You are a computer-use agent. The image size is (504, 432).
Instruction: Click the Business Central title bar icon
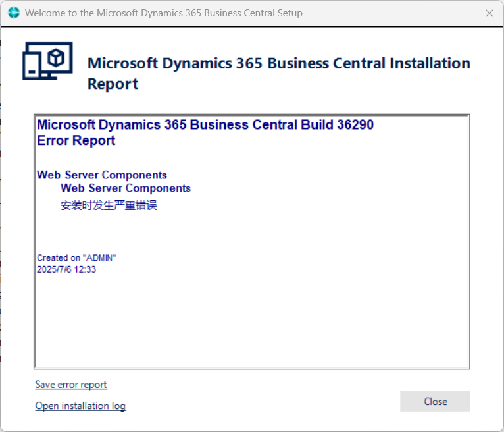point(14,13)
